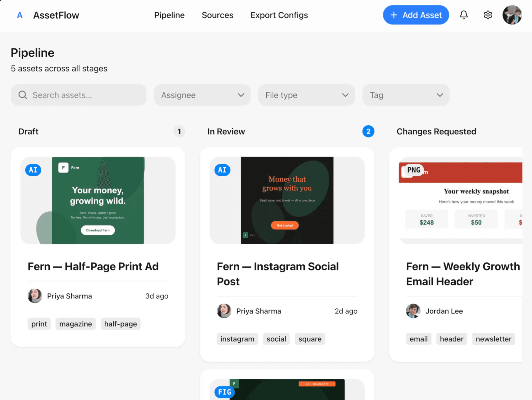The image size is (532, 400).
Task: Open the Fern — Weekly Growth Email Header title
Action: 463,274
